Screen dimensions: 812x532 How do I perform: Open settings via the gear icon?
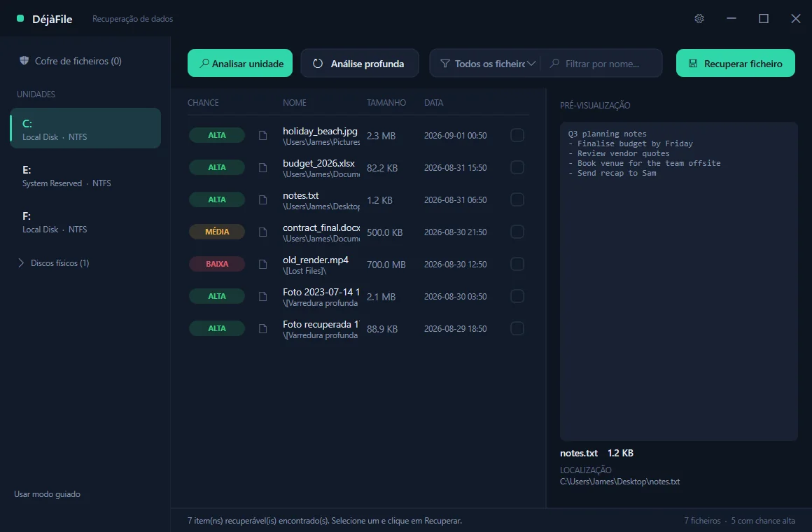click(699, 19)
